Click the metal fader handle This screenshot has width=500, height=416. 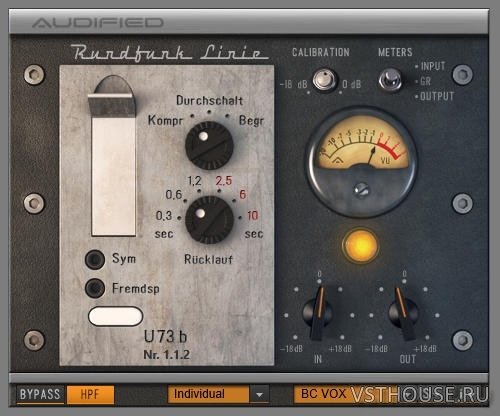[x=112, y=105]
